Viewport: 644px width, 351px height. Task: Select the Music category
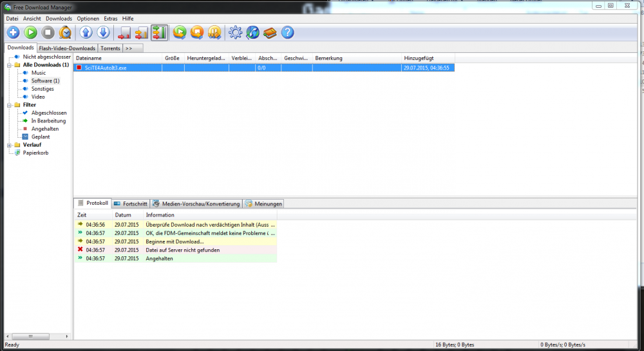click(39, 73)
